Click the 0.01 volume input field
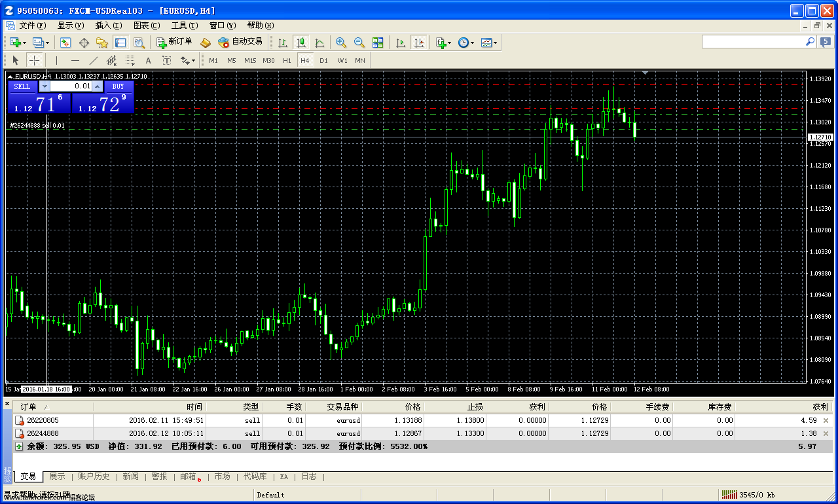 71,86
